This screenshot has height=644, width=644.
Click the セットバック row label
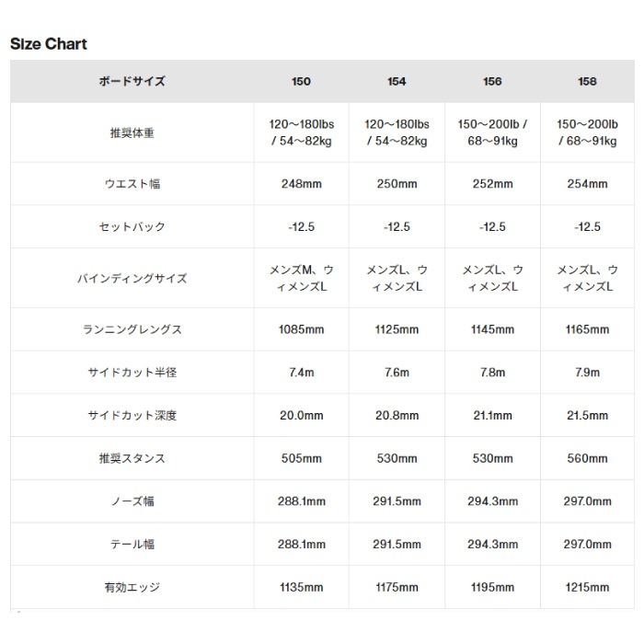coord(132,227)
